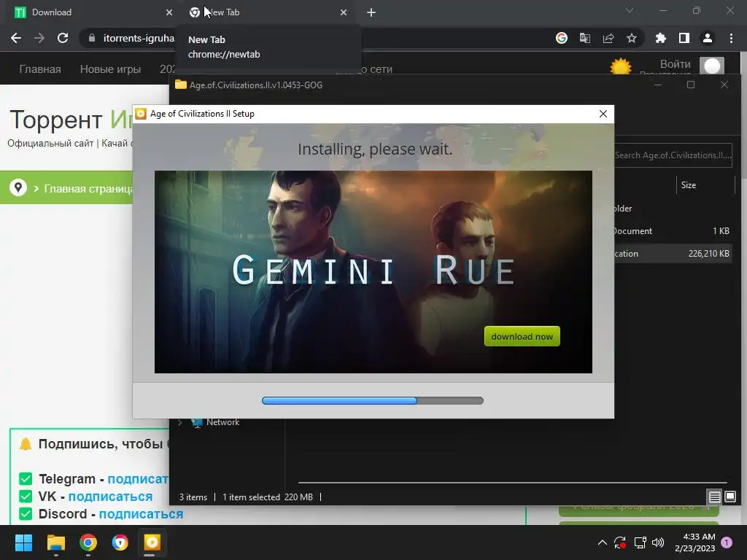Click the Explorer search box
Image resolution: width=747 pixels, height=560 pixels.
point(672,155)
